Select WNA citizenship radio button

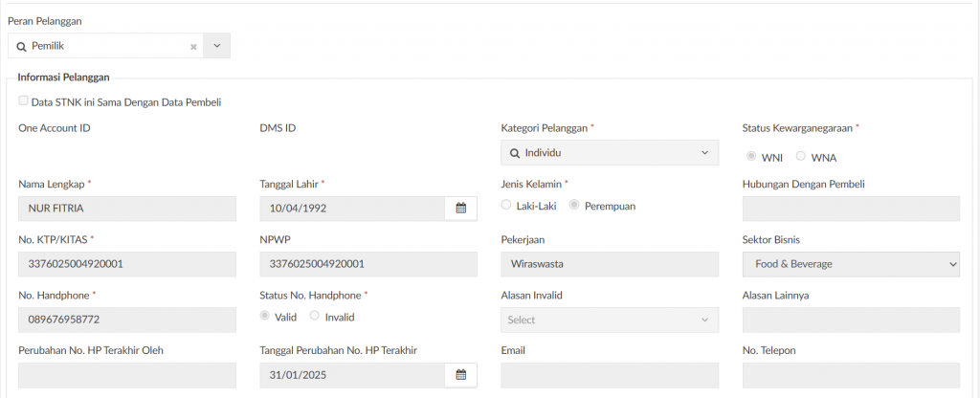[801, 156]
